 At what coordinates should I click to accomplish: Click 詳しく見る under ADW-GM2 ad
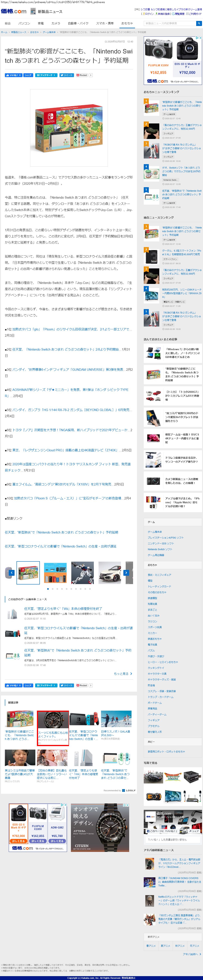tap(57, 841)
